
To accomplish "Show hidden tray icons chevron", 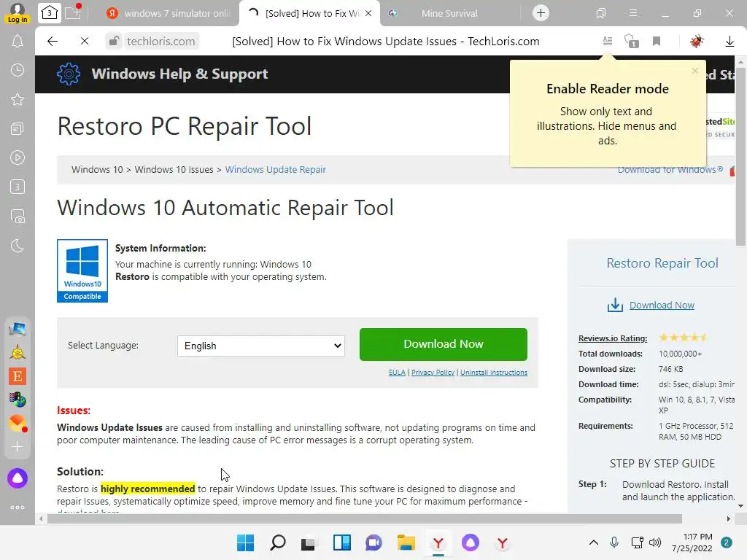I will [594, 542].
